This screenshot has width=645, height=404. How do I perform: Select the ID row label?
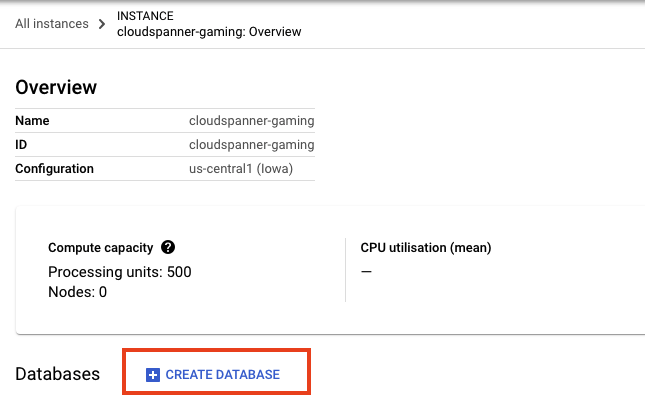coord(22,145)
